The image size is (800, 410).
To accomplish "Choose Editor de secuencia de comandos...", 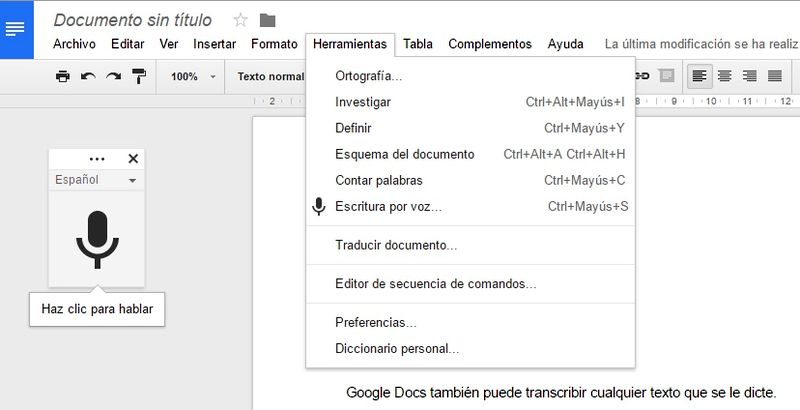I will [x=470, y=284].
